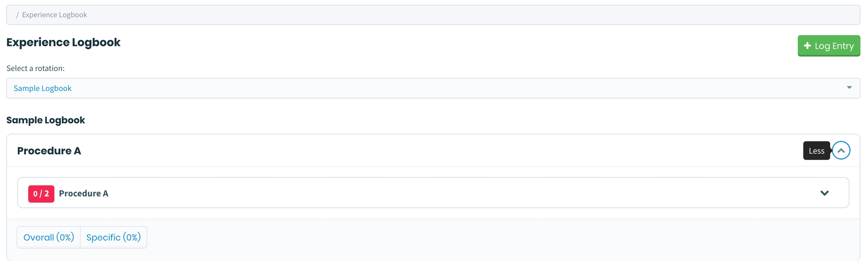
Task: Click the Procedure A section header title
Action: pos(49,151)
